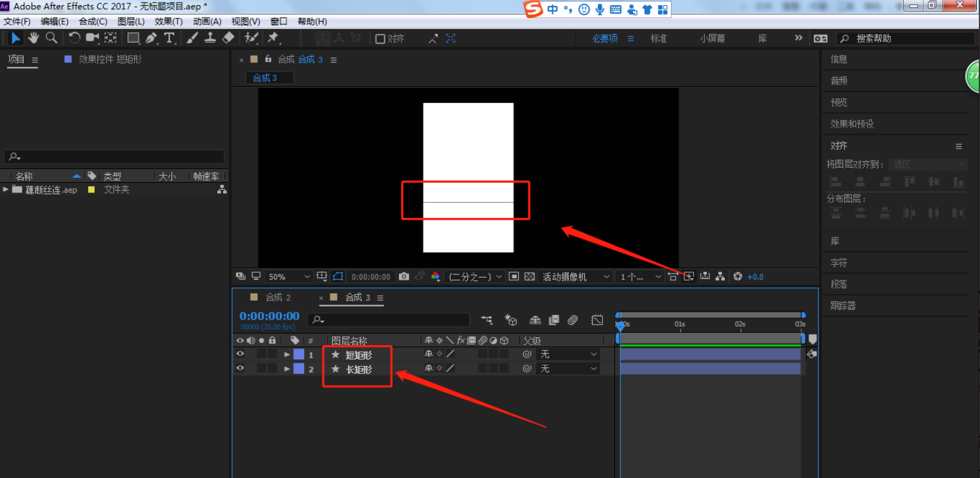Select the Hand tool
The image size is (980, 478).
33,38
